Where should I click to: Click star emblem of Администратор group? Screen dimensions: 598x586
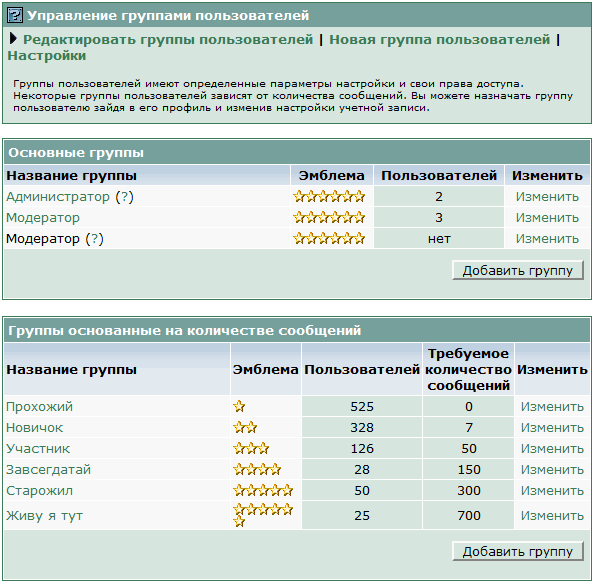click(329, 197)
